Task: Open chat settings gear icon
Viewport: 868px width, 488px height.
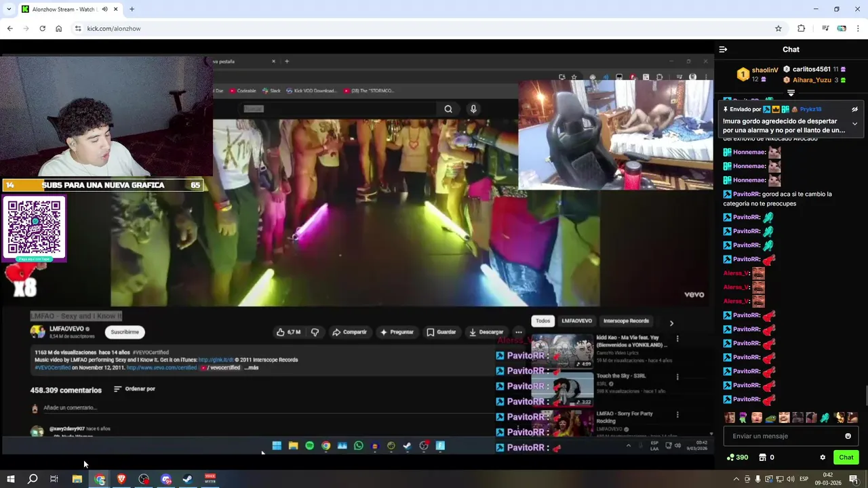Action: coord(823,457)
